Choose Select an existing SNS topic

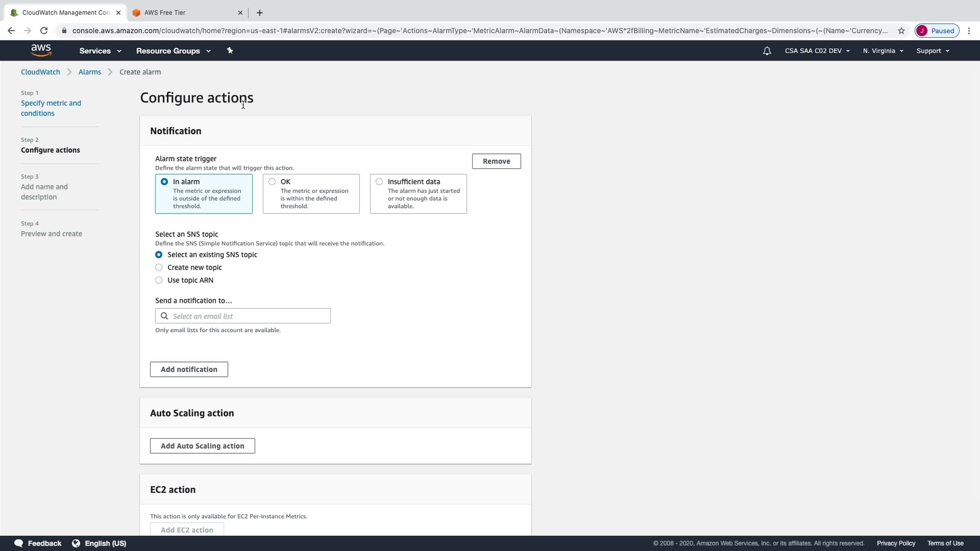[x=159, y=255]
